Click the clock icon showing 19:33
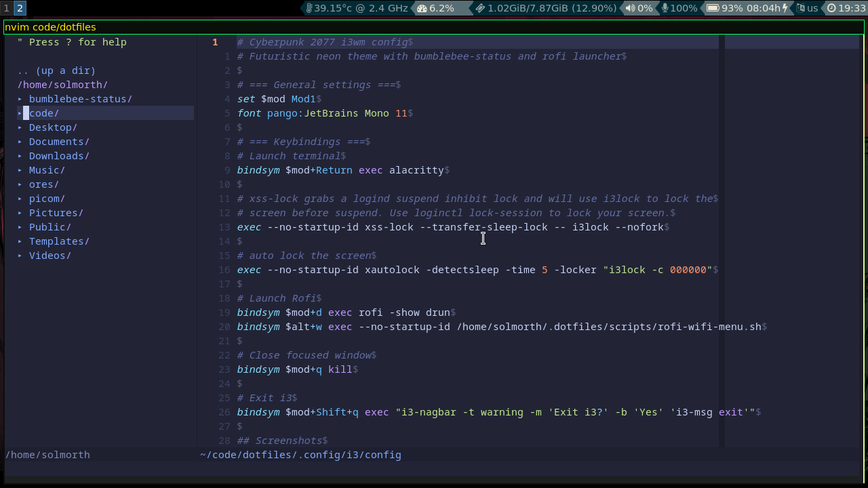This screenshot has height=488, width=868. (x=831, y=8)
